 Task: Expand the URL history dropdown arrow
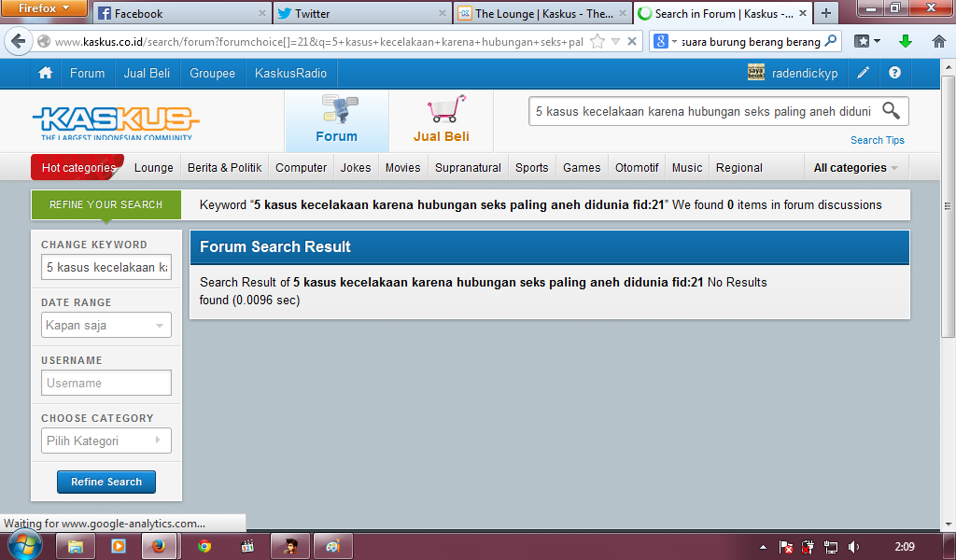point(616,41)
